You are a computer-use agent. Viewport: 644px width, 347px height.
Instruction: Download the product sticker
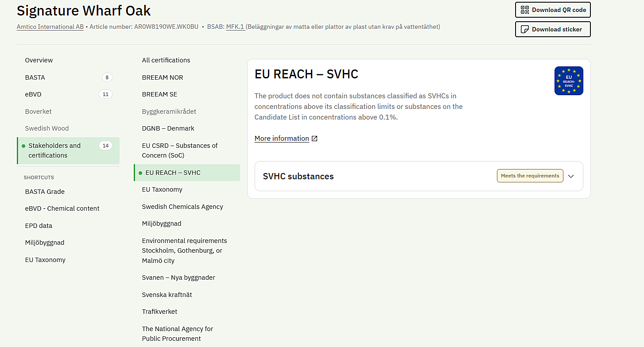(553, 29)
